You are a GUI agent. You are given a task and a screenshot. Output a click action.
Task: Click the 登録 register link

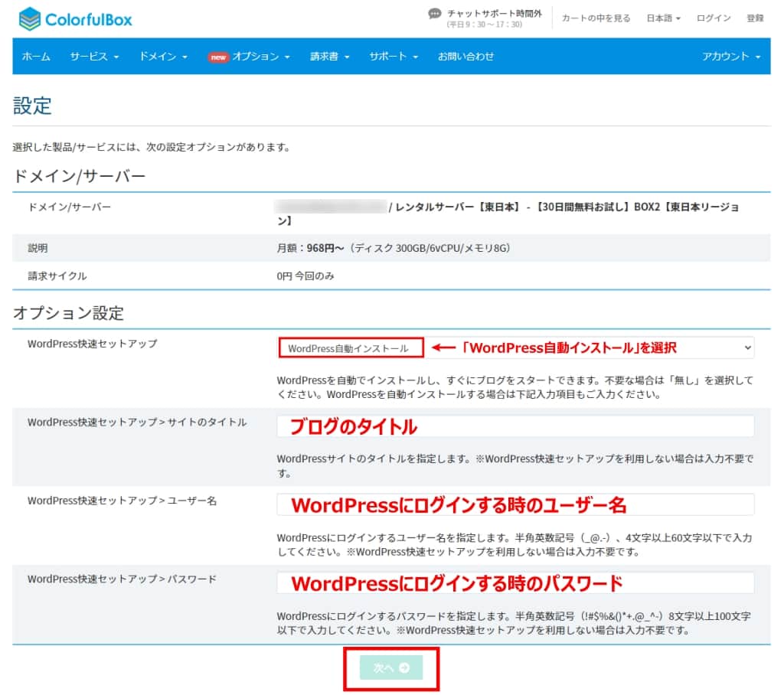coord(755,18)
